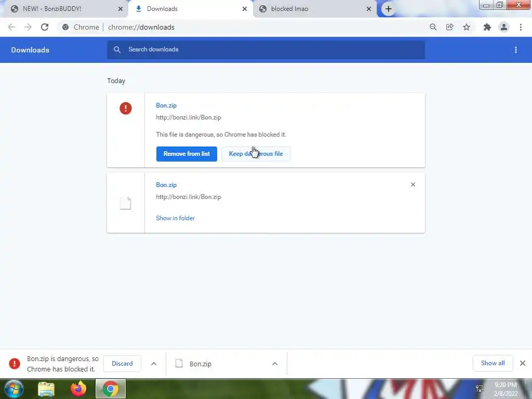Click the Bon.zip item in download shelf
This screenshot has width=532, height=399.
227,363
